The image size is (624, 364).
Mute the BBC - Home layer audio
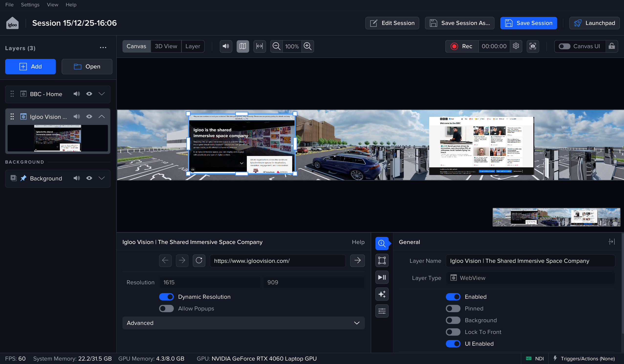tap(77, 94)
